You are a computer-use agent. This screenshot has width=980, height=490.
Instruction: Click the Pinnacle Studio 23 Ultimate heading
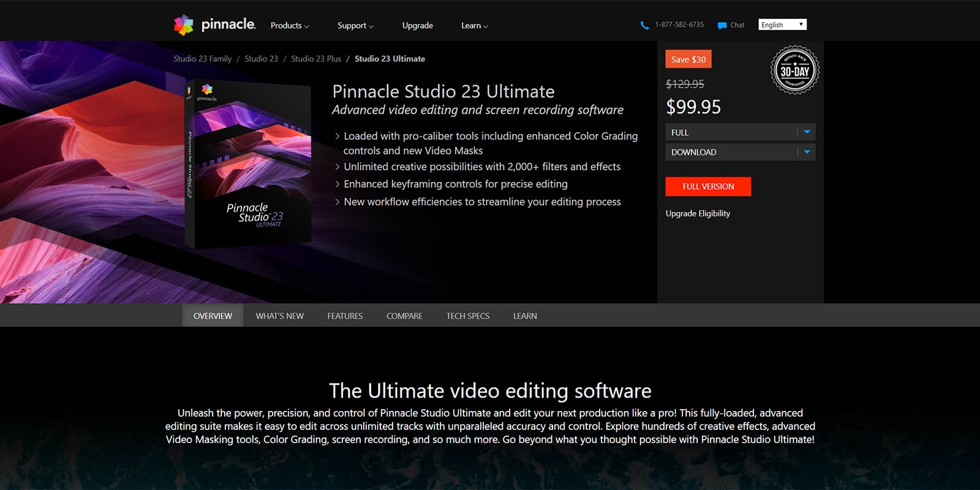(443, 91)
